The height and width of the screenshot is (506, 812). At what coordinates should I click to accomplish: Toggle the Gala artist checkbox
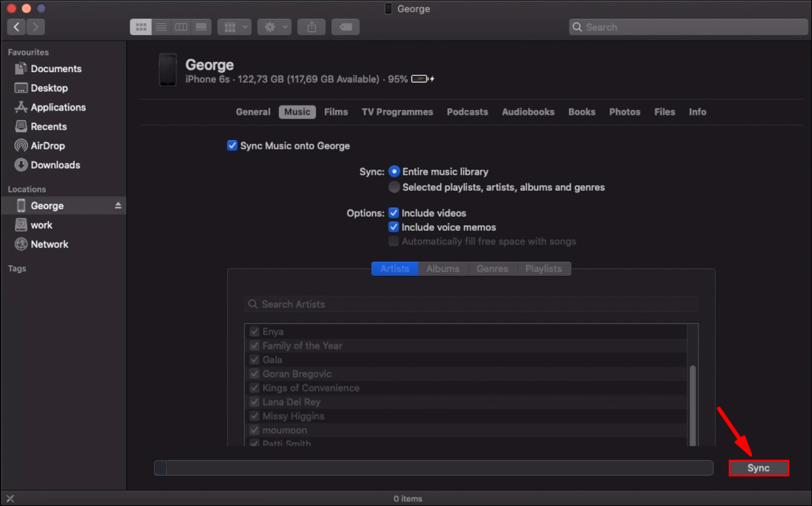tap(254, 360)
